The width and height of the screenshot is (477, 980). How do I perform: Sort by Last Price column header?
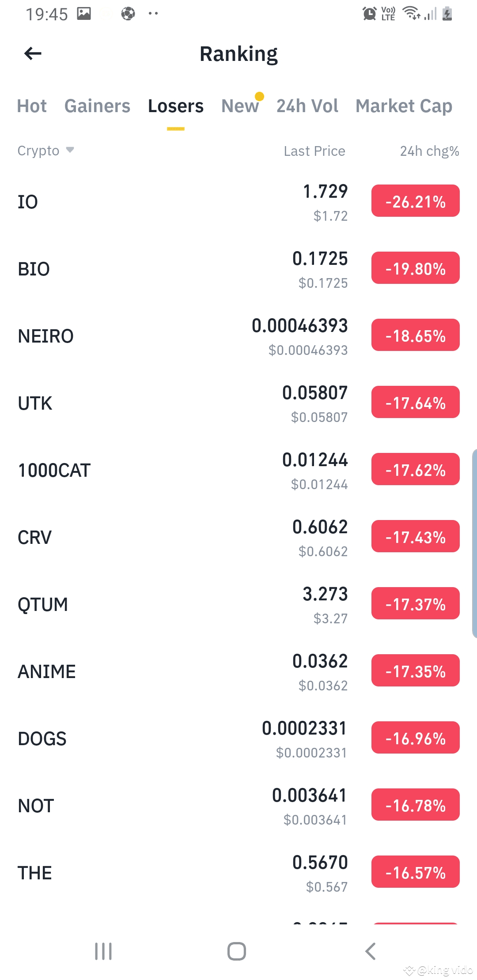[314, 151]
